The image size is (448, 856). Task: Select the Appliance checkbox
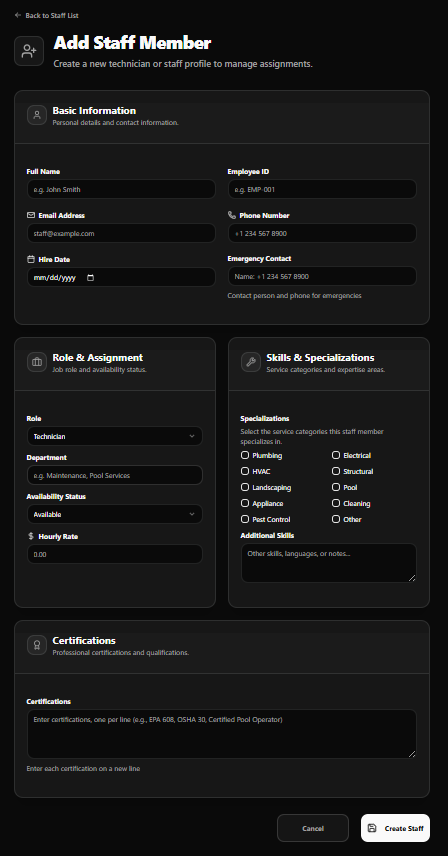click(245, 503)
